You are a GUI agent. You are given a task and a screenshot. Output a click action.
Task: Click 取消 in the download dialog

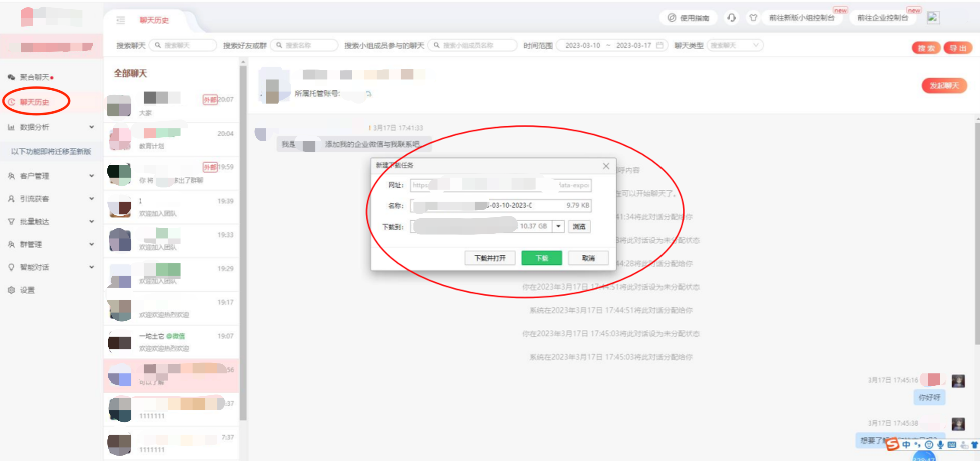point(588,258)
